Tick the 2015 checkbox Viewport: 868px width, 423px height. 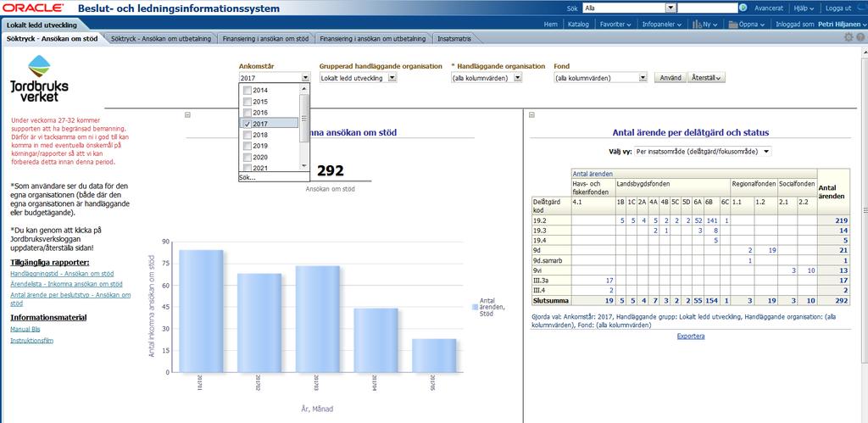[247, 102]
